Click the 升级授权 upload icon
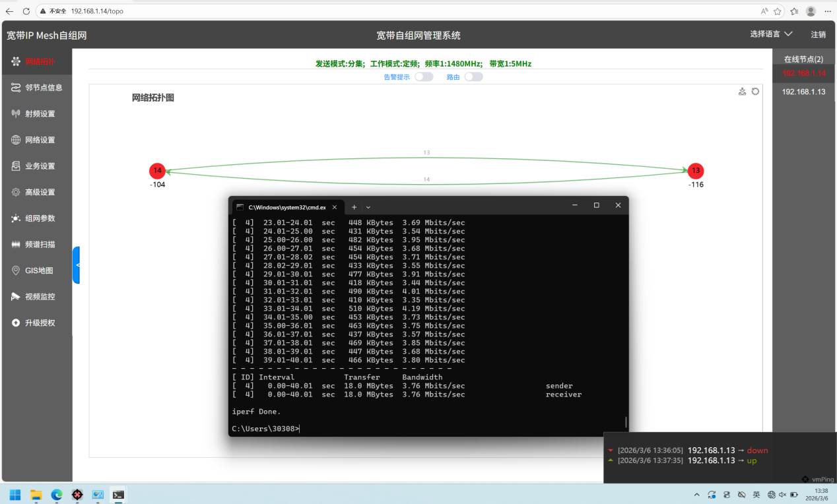This screenshot has width=837, height=504. point(16,323)
